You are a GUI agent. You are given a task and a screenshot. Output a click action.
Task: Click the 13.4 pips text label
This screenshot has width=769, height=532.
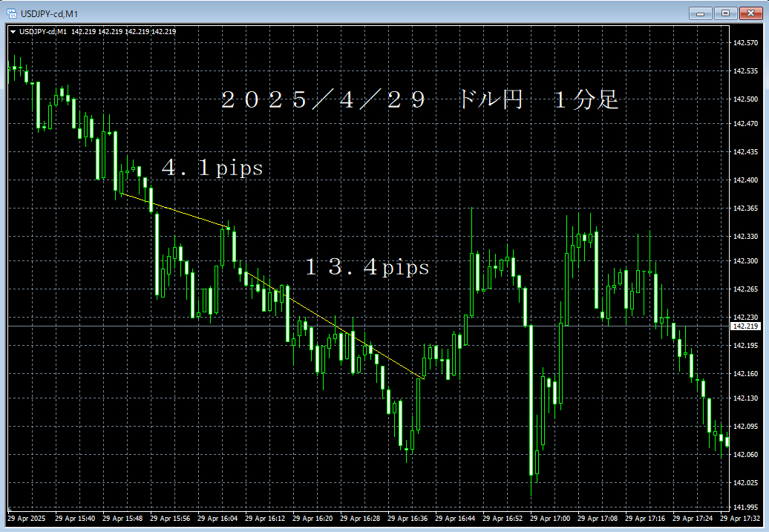pyautogui.click(x=367, y=267)
